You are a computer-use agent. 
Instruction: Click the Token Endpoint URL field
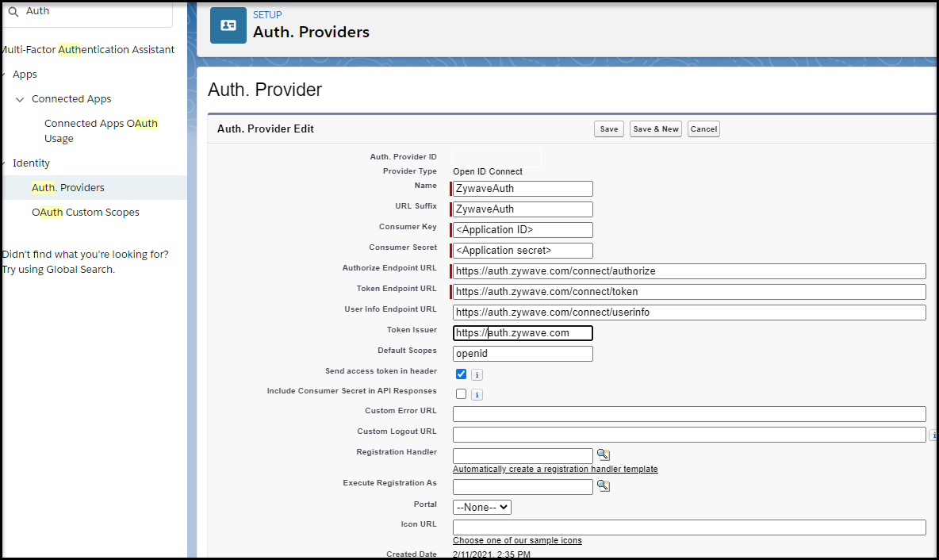[689, 292]
